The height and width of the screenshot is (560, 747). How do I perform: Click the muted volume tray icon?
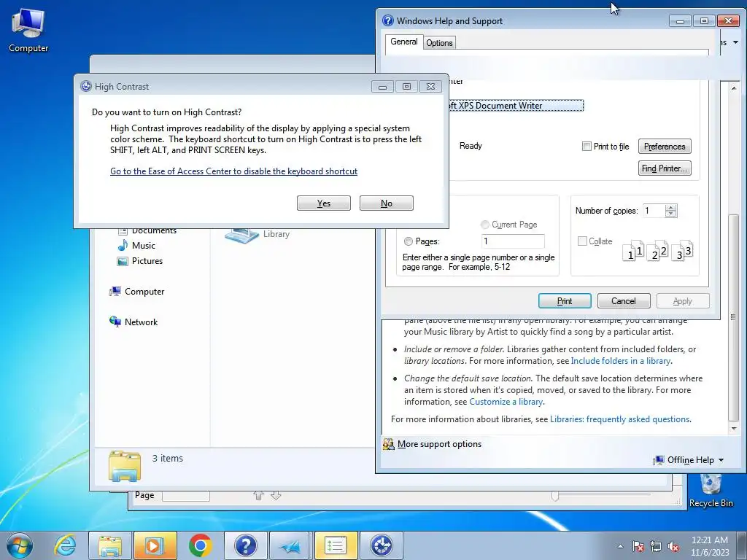point(673,546)
